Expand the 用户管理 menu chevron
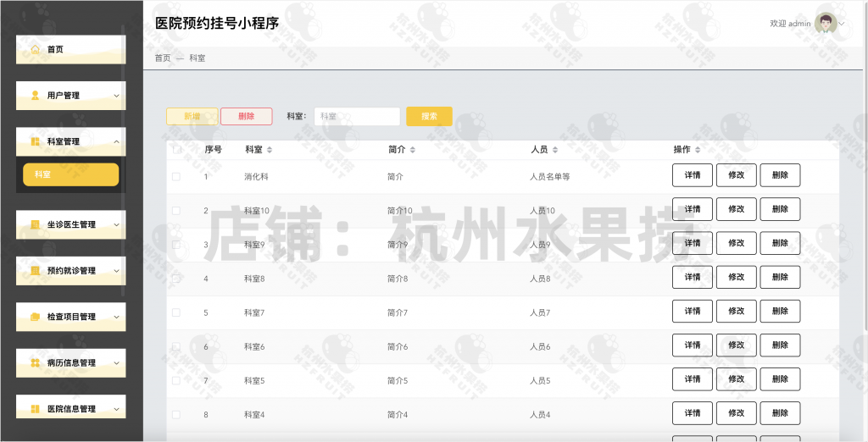The image size is (868, 442). point(116,96)
